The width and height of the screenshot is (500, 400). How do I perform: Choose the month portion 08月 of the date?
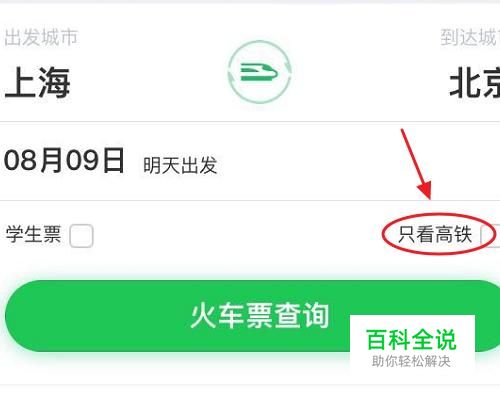[33, 161]
